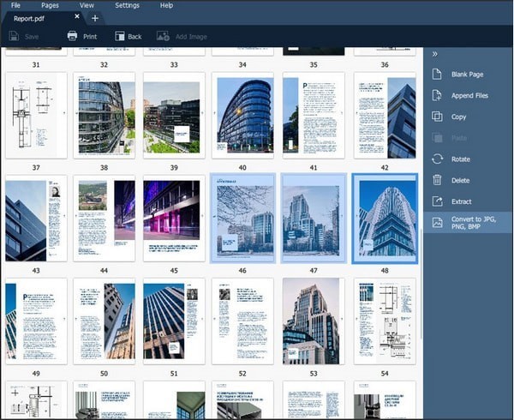
Task: Click the Append Files icon
Action: [437, 95]
